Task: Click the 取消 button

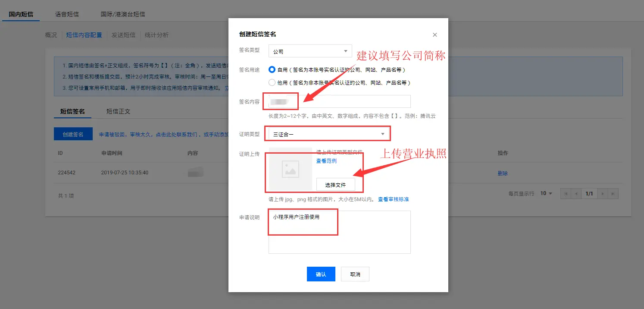Action: tap(355, 274)
